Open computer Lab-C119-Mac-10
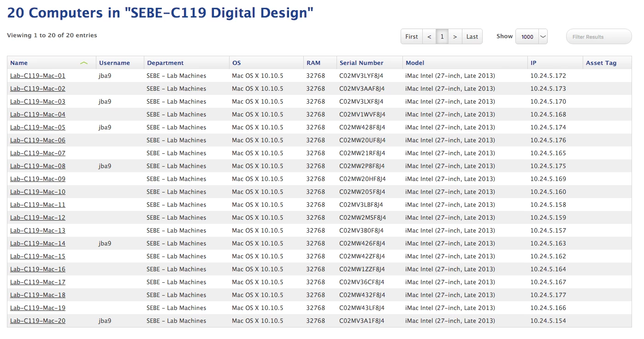 pyautogui.click(x=38, y=192)
